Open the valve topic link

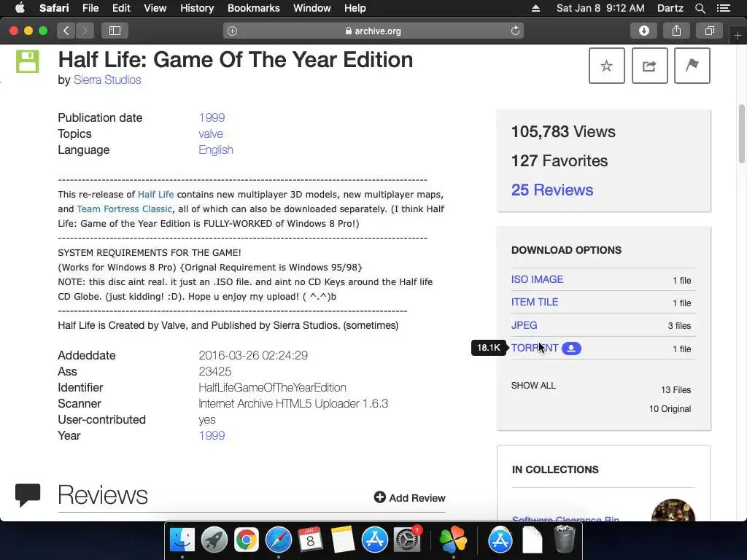[x=211, y=134]
